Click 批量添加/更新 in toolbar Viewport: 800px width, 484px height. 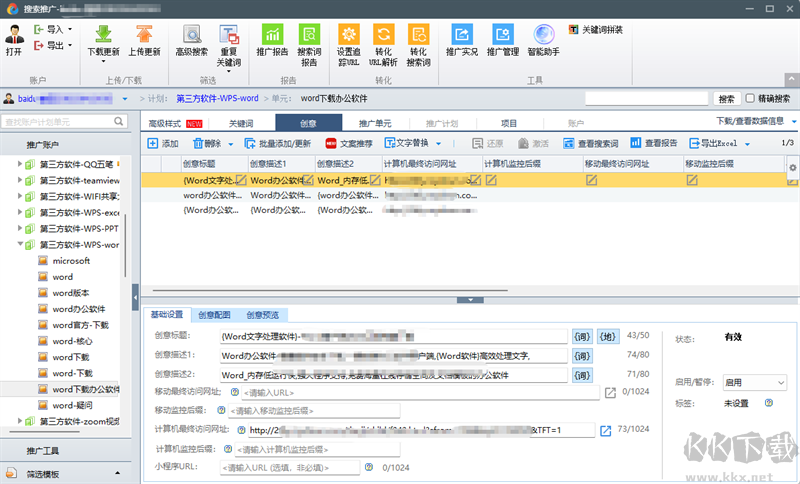click(x=278, y=143)
